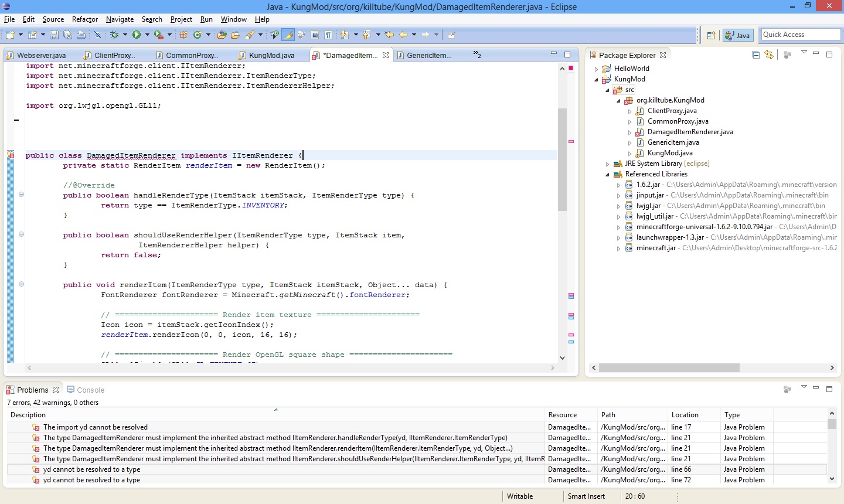The height and width of the screenshot is (504, 844).
Task: Click the New Java Project icon
Action: pos(32,35)
